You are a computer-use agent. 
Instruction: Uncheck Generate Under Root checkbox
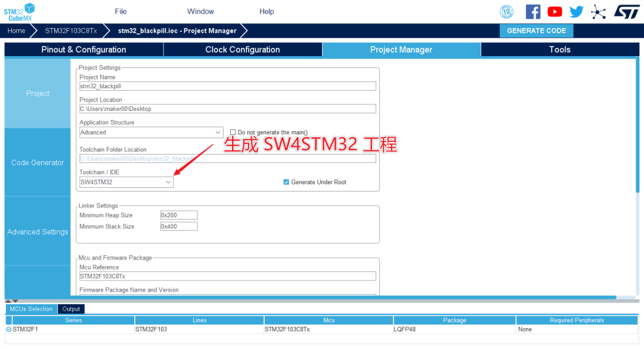[286, 182]
